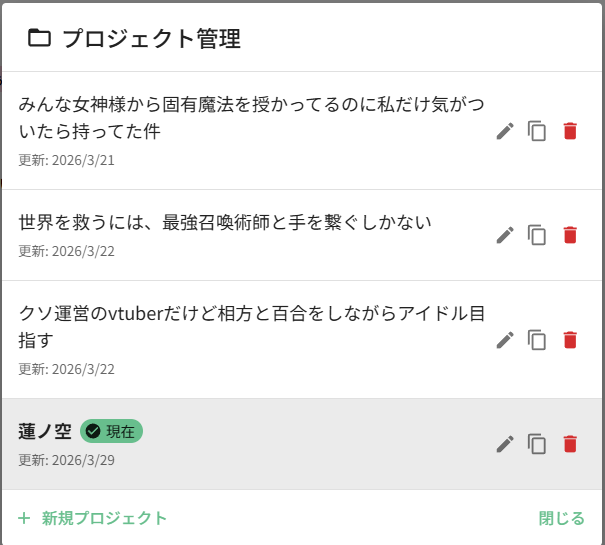Edit the みんな女神様から project name
This screenshot has height=545, width=605.
(x=505, y=131)
